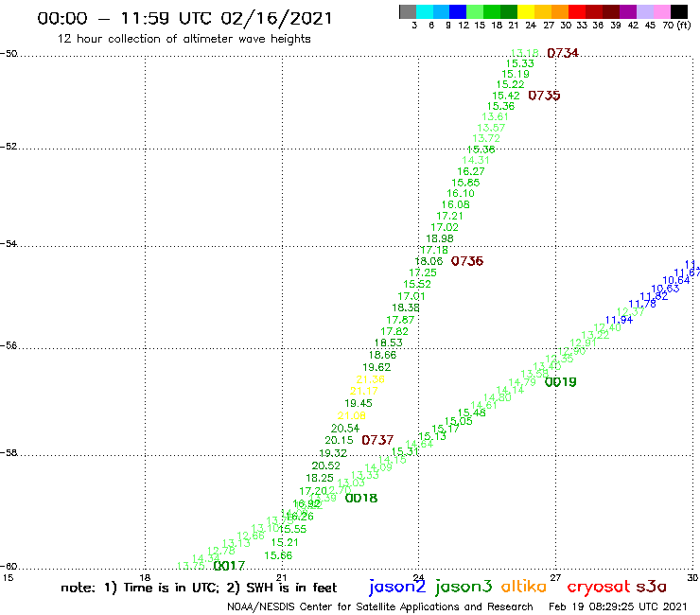Image resolution: width=700 pixels, height=615 pixels.
Task: Select the 16.27 wave height reading
Action: (x=471, y=171)
